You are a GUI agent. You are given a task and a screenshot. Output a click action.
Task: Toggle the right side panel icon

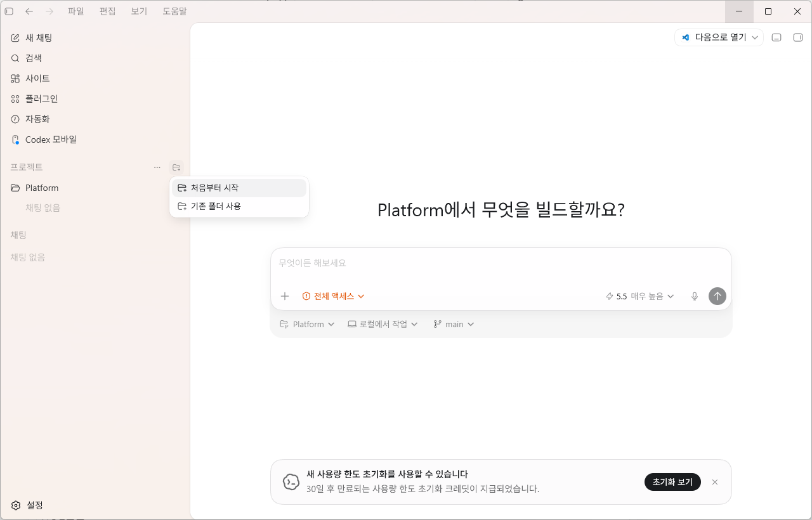pos(798,37)
